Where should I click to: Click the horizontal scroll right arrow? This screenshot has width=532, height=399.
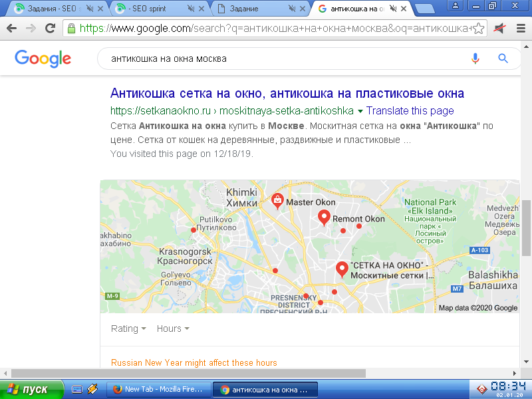click(514, 373)
